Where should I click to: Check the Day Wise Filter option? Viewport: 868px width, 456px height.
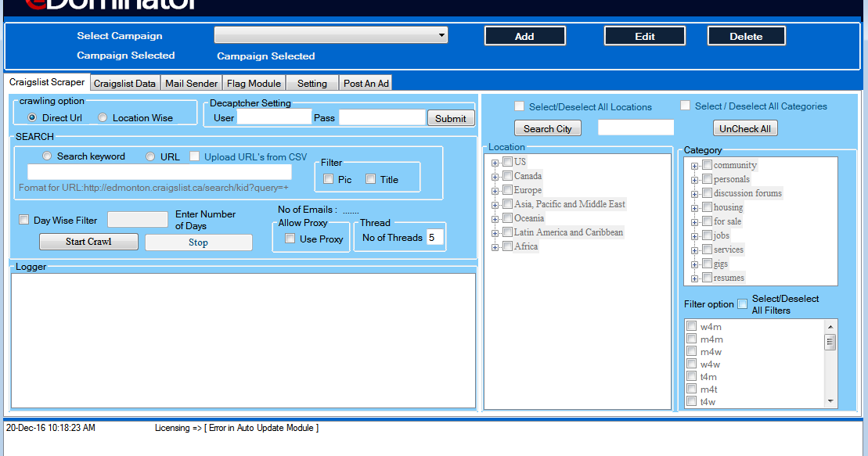[22, 219]
